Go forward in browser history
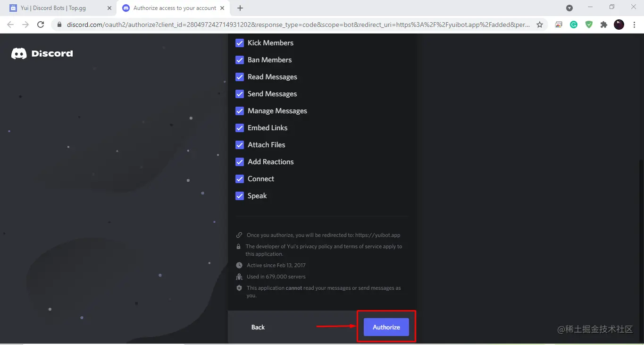644x345 pixels. 25,25
